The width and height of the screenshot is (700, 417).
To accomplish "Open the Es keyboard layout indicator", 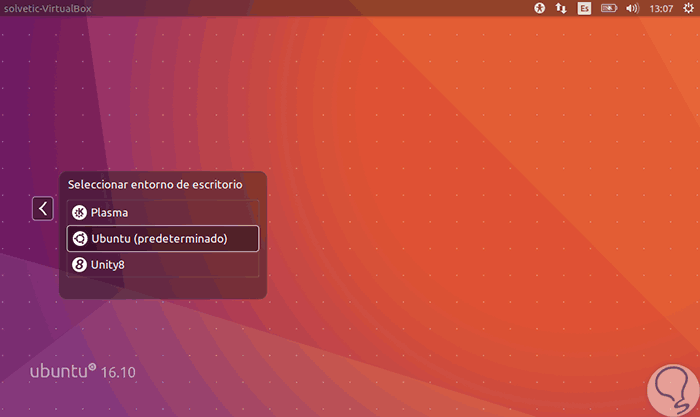I will (584, 8).
